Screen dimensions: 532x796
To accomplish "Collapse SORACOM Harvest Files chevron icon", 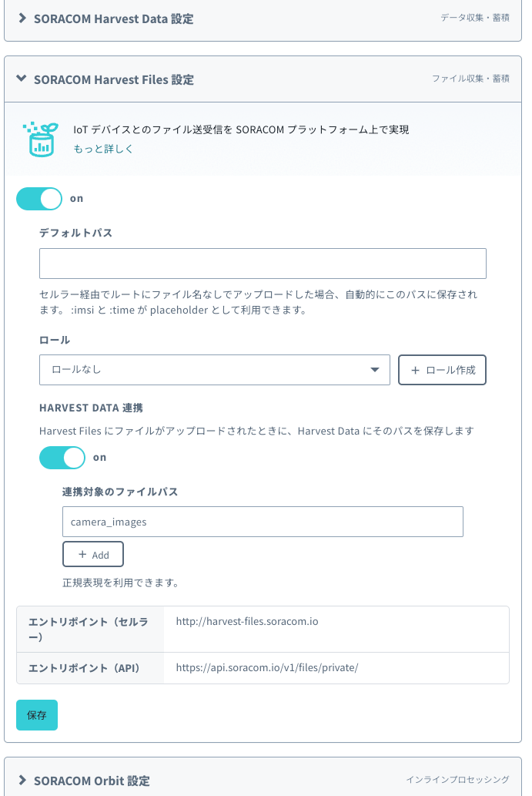I will pos(22,79).
